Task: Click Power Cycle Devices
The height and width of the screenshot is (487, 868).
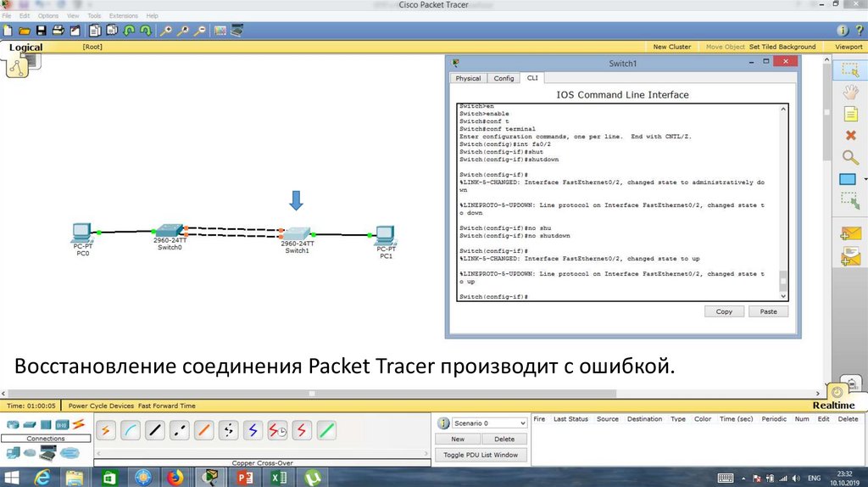Action: pyautogui.click(x=102, y=406)
